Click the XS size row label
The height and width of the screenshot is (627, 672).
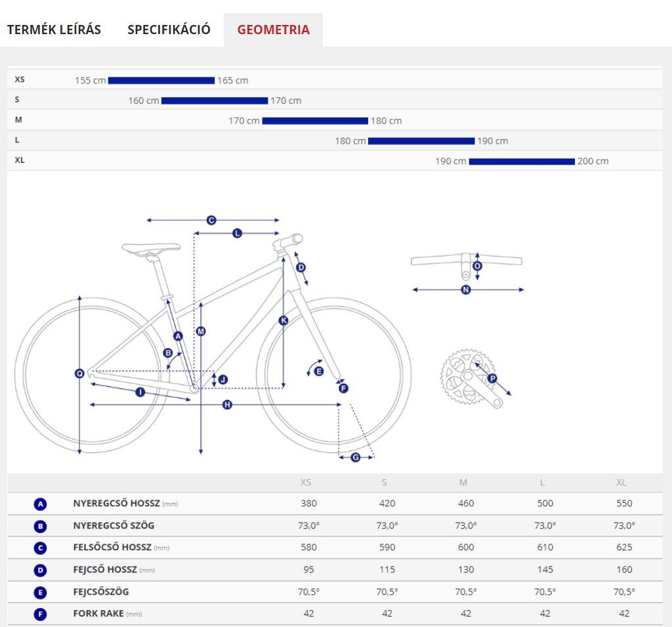pos(20,79)
